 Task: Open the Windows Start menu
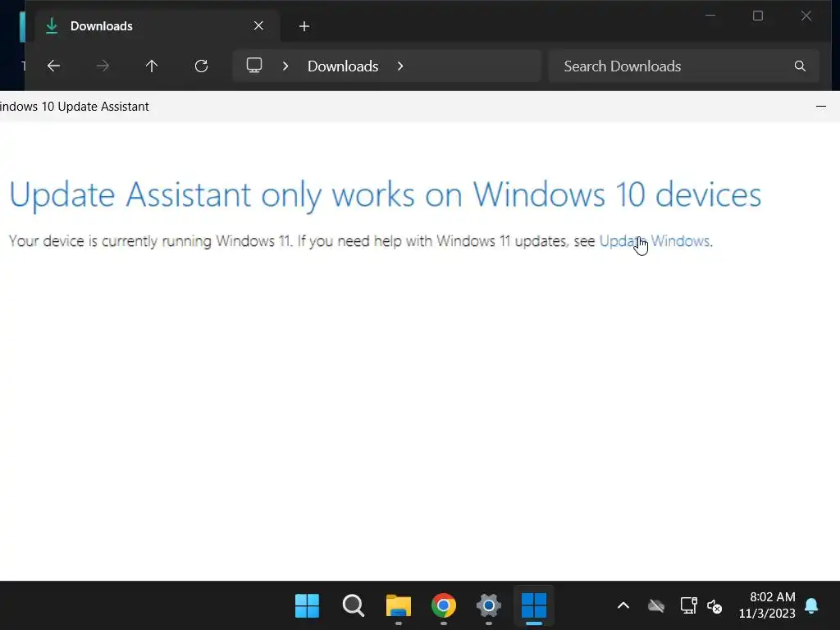pos(307,606)
